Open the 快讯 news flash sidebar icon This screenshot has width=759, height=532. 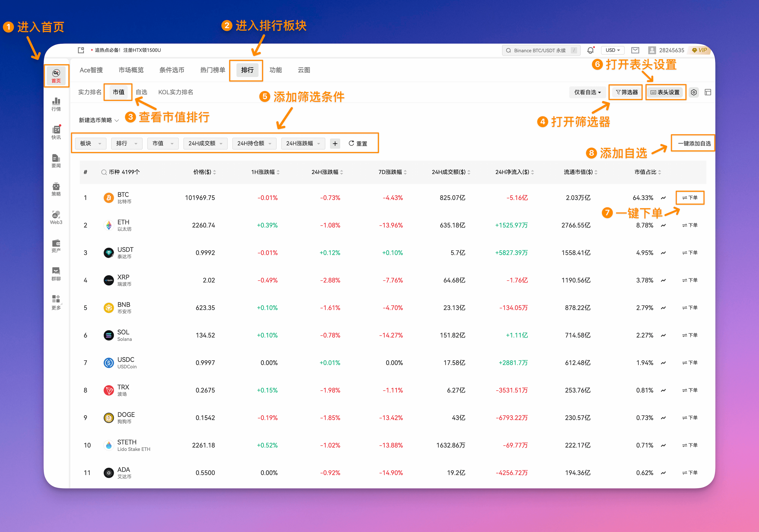coord(56,132)
